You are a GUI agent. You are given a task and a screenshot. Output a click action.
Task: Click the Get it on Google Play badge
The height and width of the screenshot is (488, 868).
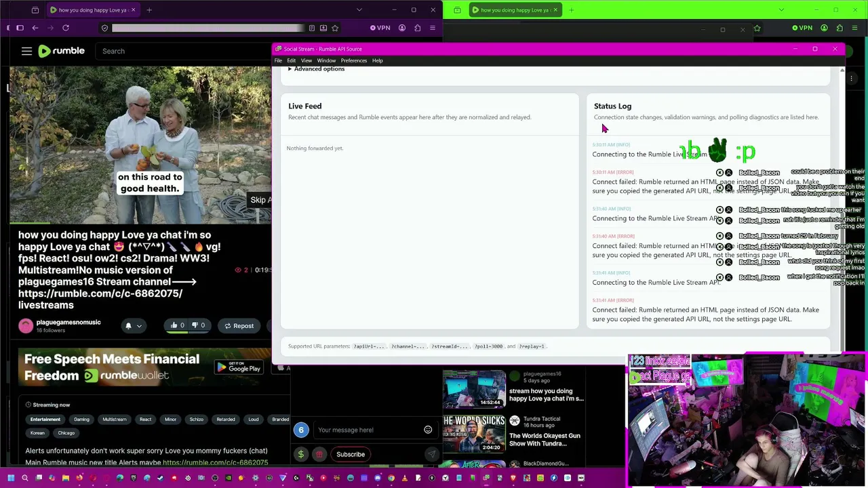pos(239,367)
